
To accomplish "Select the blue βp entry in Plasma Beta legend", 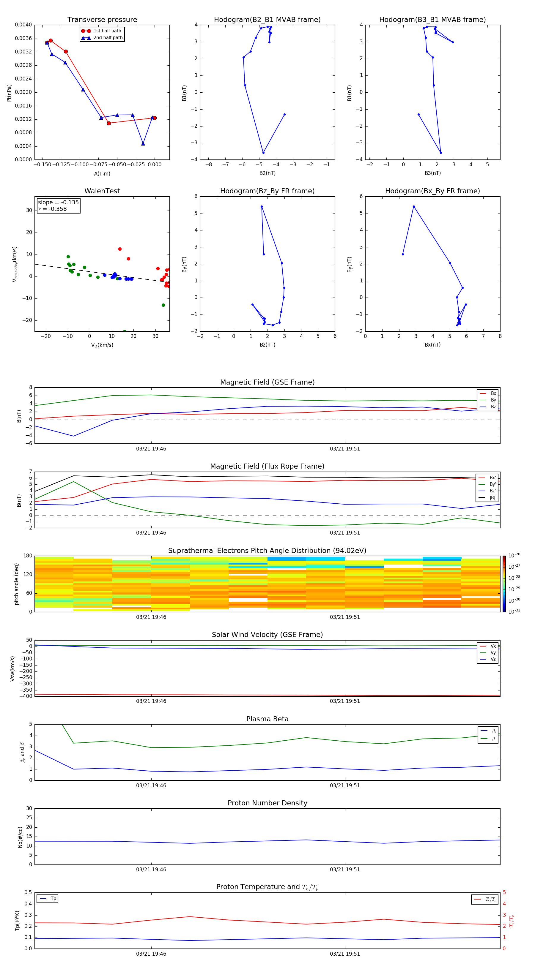I will pyautogui.click(x=489, y=731).
